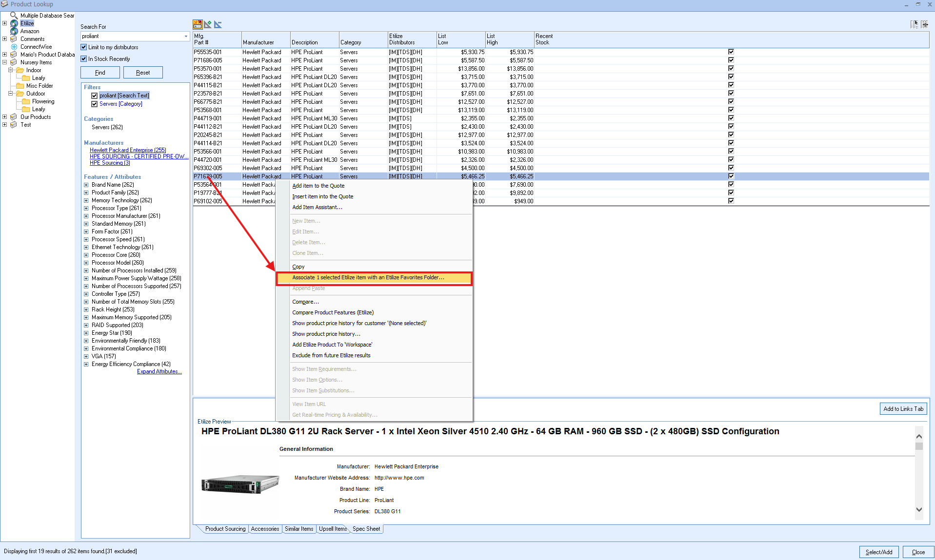The width and height of the screenshot is (935, 560).
Task: Uncheck Limit to my distributors
Action: click(x=84, y=47)
